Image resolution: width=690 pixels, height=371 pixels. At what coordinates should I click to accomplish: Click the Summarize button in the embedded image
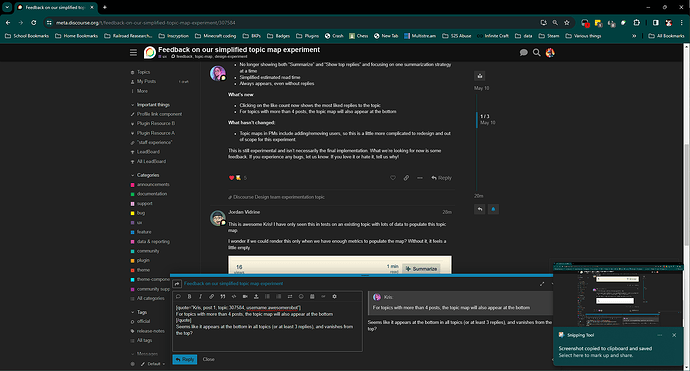(421, 268)
